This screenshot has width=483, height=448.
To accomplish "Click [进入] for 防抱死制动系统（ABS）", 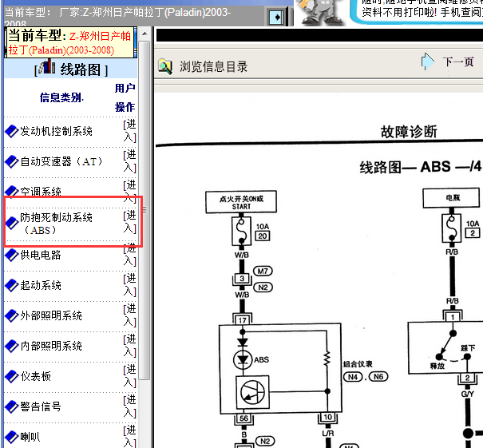I will pyautogui.click(x=129, y=222).
